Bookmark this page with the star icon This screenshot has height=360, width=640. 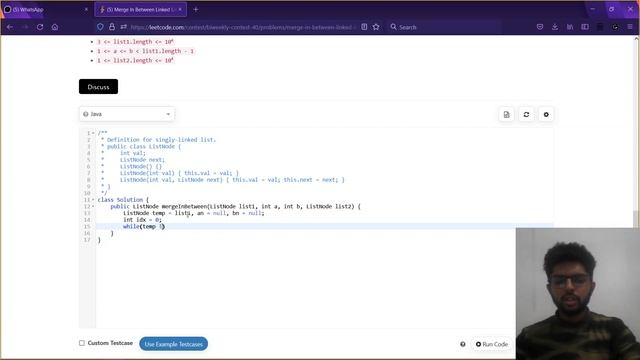[376, 27]
